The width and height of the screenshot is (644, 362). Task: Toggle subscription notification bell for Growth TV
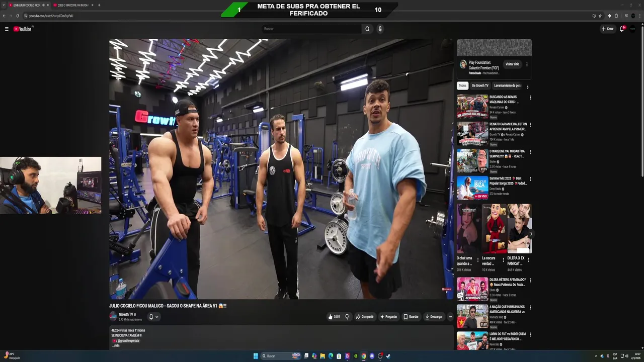[153, 317]
